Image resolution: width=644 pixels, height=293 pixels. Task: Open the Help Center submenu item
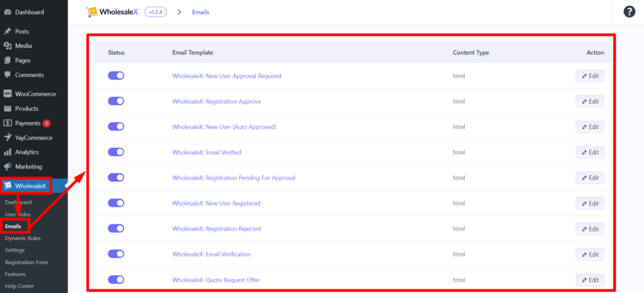(19, 286)
